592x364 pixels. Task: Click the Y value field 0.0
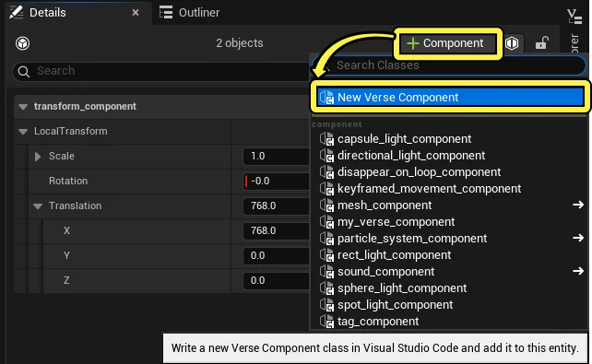click(x=276, y=256)
